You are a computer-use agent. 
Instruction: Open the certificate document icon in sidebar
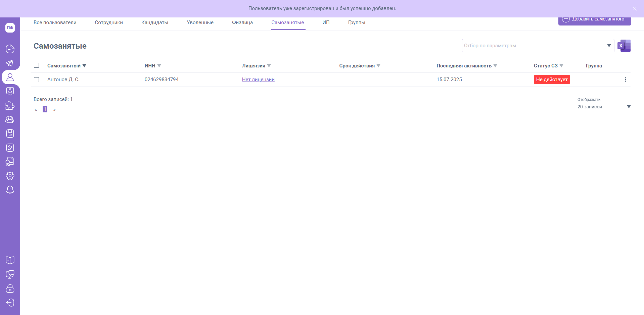(10, 162)
